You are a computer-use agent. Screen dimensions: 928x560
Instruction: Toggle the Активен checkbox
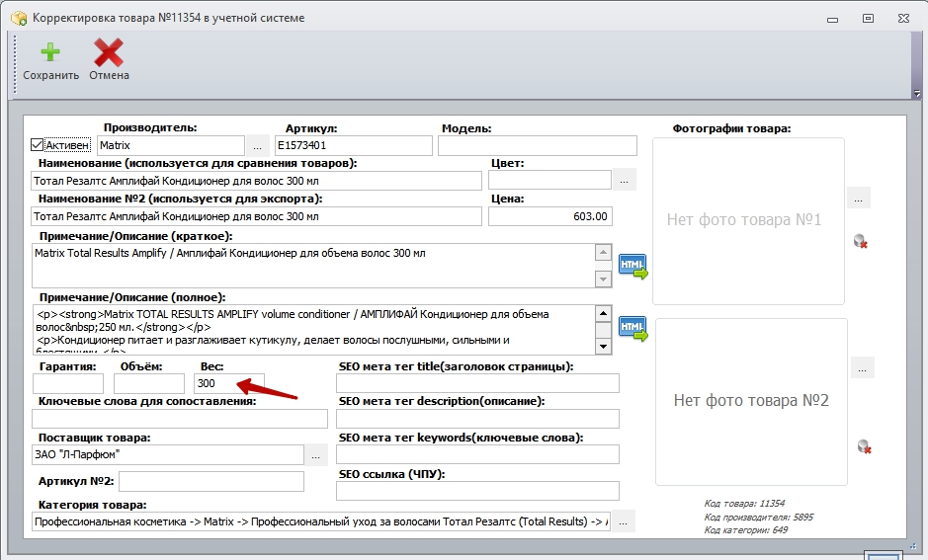tap(37, 145)
